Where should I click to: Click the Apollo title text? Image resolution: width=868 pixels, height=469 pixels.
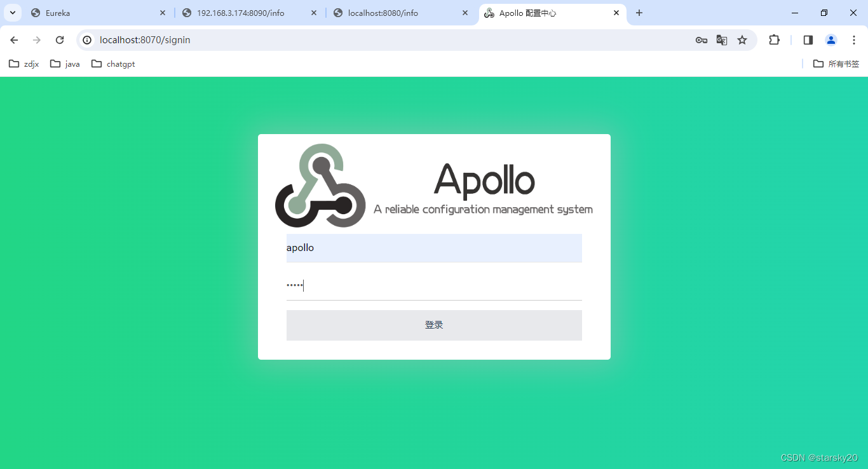(x=484, y=180)
